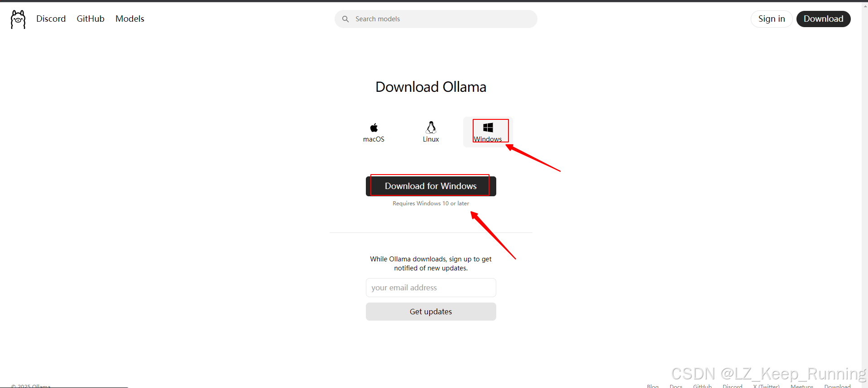This screenshot has width=868, height=388.
Task: Click the top-right Download button
Action: (x=823, y=19)
